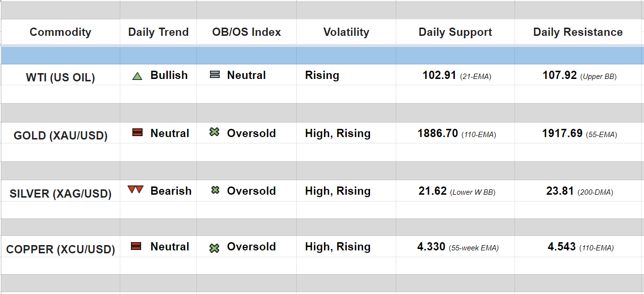Select the Commodity column header
This screenshot has height=294, width=644.
[x=60, y=32]
